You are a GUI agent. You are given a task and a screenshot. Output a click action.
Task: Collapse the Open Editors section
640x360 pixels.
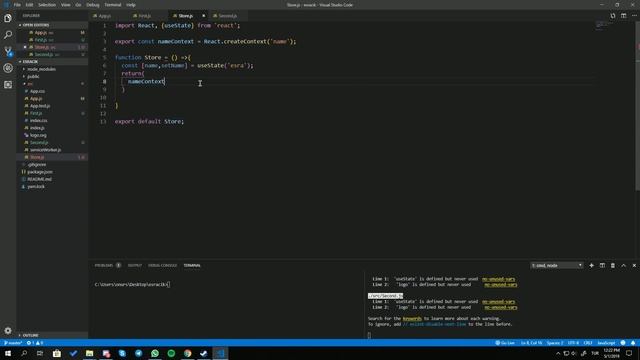coord(52,25)
